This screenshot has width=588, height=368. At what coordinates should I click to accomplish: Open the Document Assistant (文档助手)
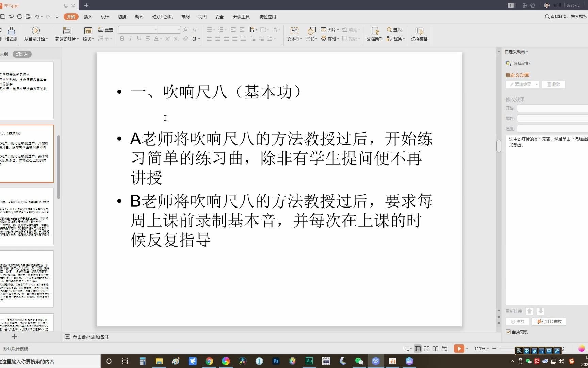(375, 34)
